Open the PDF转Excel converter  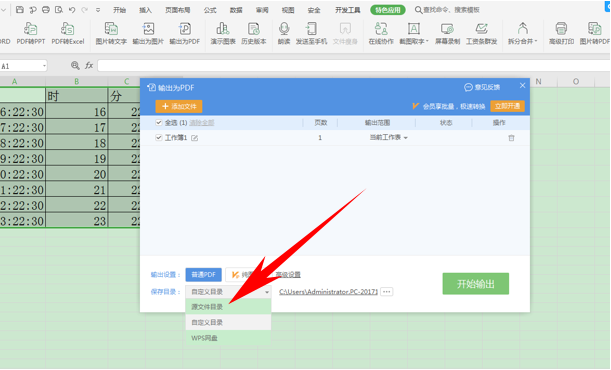67,33
